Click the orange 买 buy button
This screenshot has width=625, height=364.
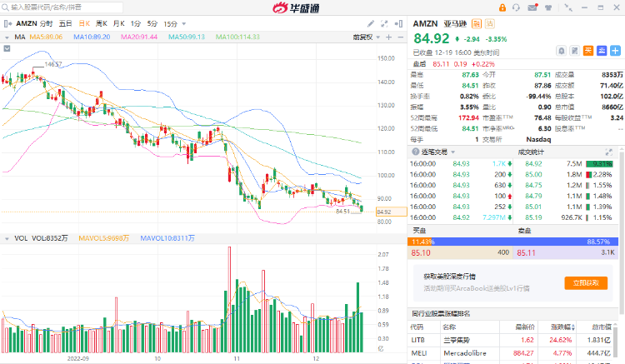pyautogui.click(x=588, y=51)
